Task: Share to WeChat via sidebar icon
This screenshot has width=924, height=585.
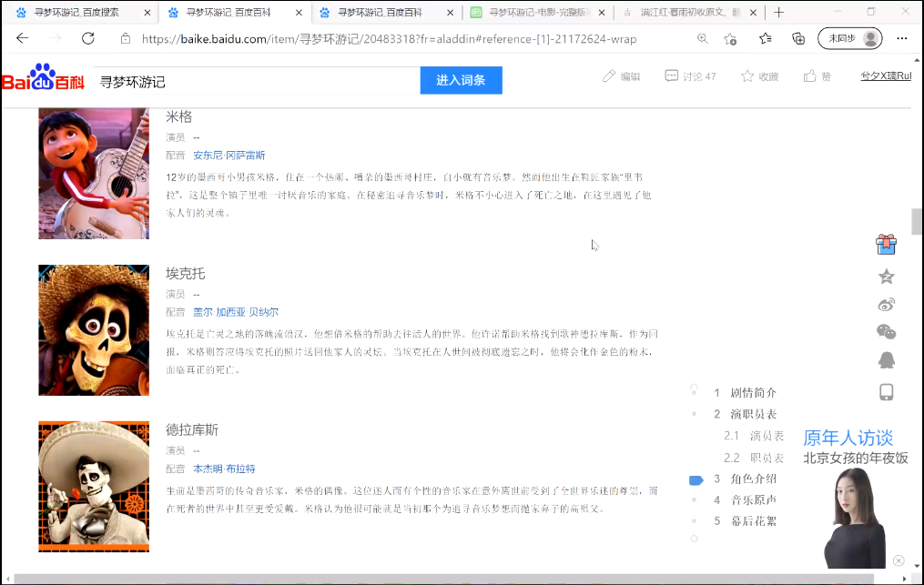Action: [x=887, y=332]
